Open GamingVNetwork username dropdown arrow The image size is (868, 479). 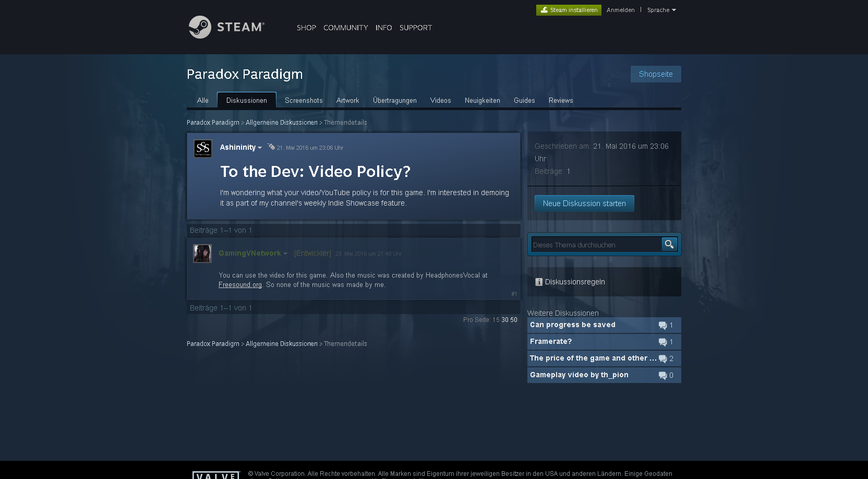tap(285, 254)
